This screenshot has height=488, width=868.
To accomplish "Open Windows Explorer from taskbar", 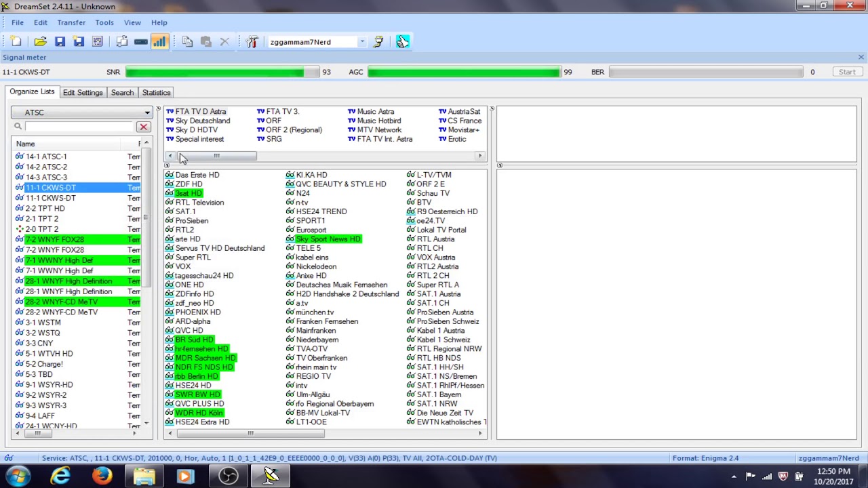I will coord(144,476).
